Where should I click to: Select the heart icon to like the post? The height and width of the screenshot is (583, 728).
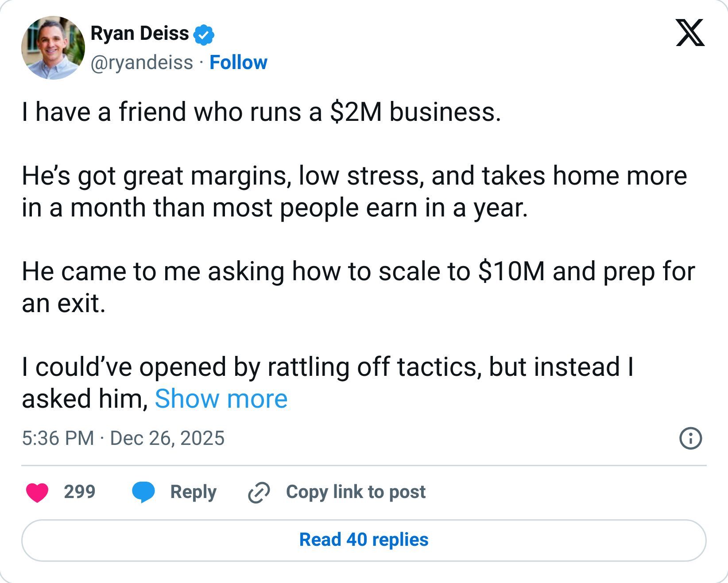pos(37,491)
